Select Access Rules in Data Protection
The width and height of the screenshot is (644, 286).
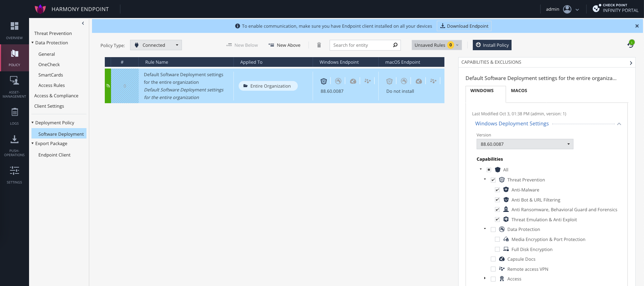[52, 85]
